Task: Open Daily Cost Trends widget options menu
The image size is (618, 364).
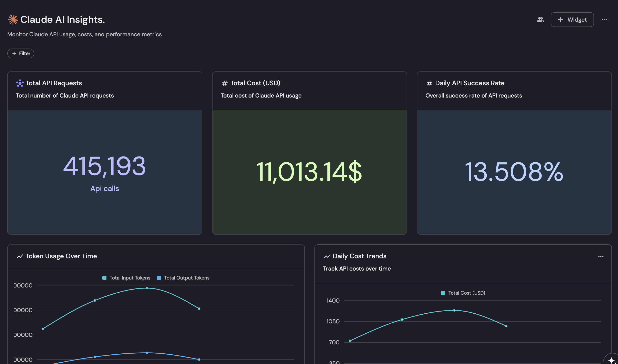Action: click(601, 256)
